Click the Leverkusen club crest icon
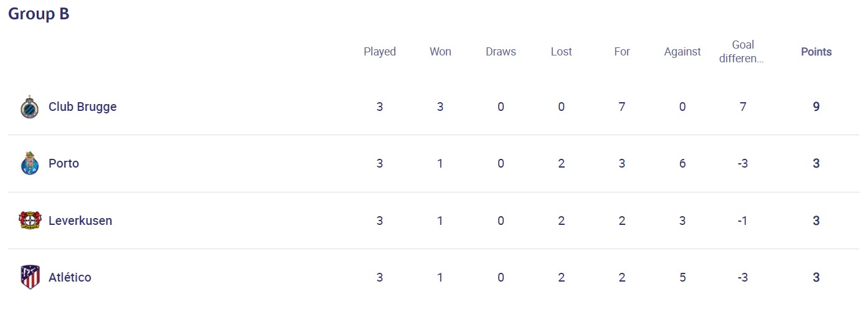 point(29,221)
